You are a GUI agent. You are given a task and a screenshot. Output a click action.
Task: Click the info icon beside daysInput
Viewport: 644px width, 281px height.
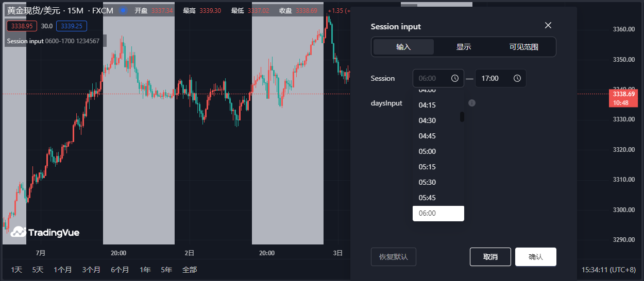point(471,103)
